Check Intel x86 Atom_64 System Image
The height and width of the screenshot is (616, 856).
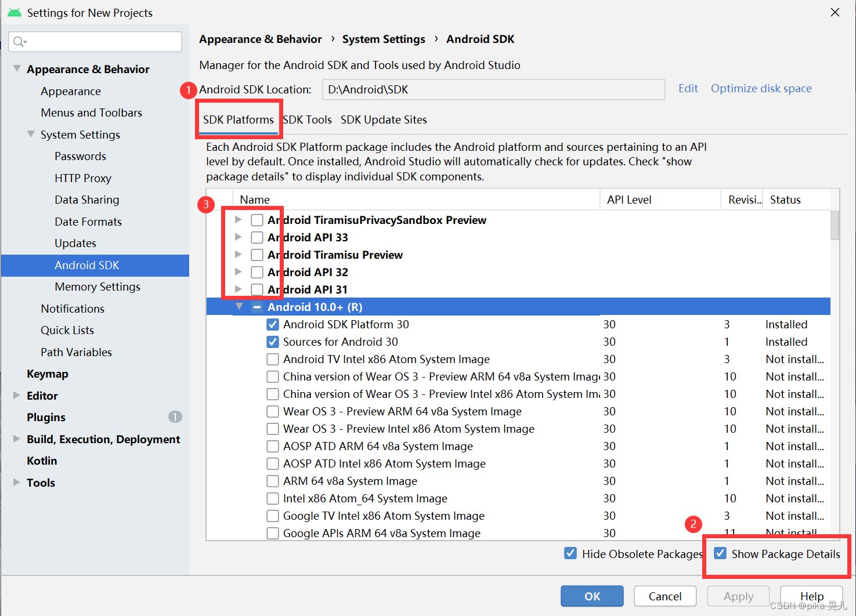273,499
